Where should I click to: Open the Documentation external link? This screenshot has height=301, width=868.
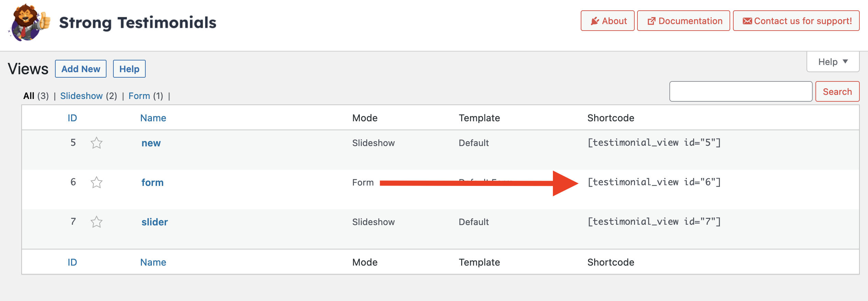[683, 21]
